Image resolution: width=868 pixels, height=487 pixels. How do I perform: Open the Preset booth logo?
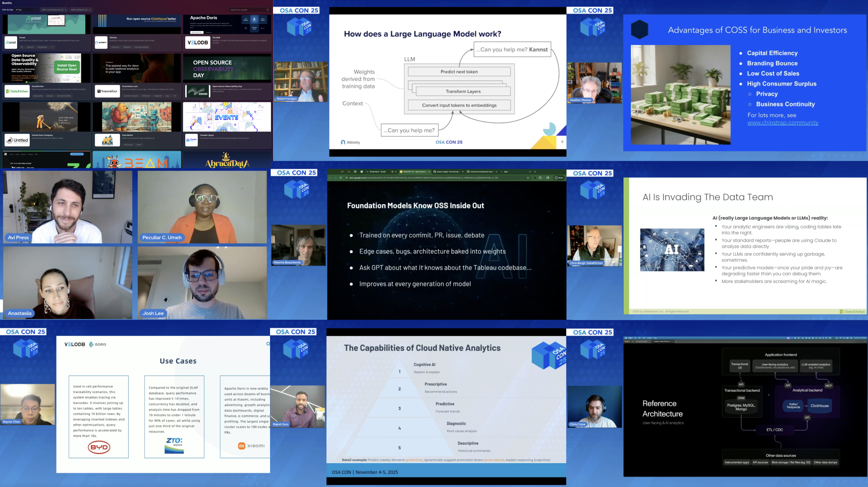11,43
